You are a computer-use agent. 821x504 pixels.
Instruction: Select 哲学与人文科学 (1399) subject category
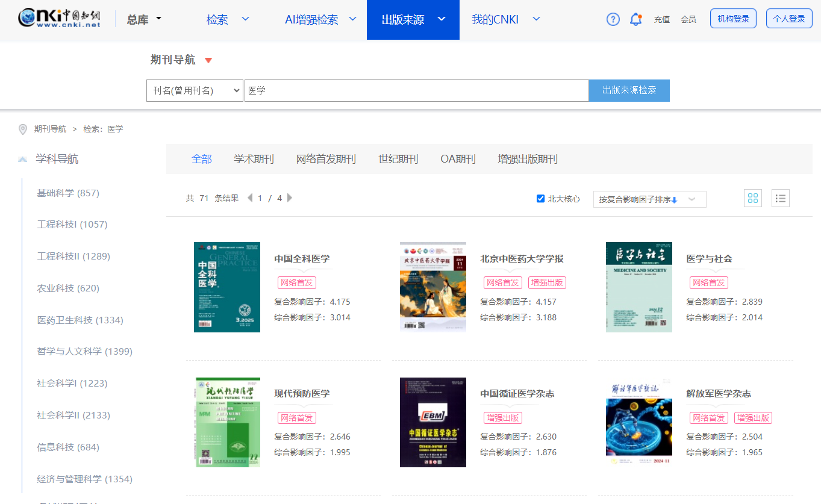[85, 352]
